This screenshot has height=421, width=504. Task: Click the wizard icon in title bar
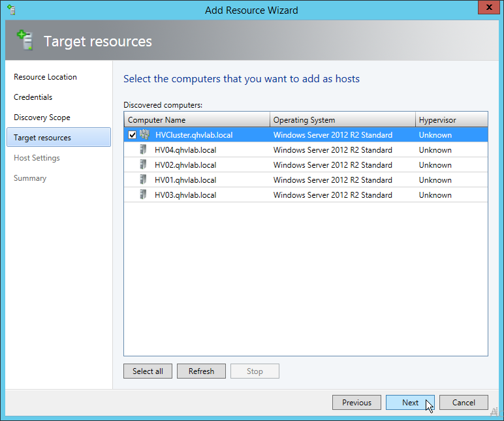[x=10, y=10]
